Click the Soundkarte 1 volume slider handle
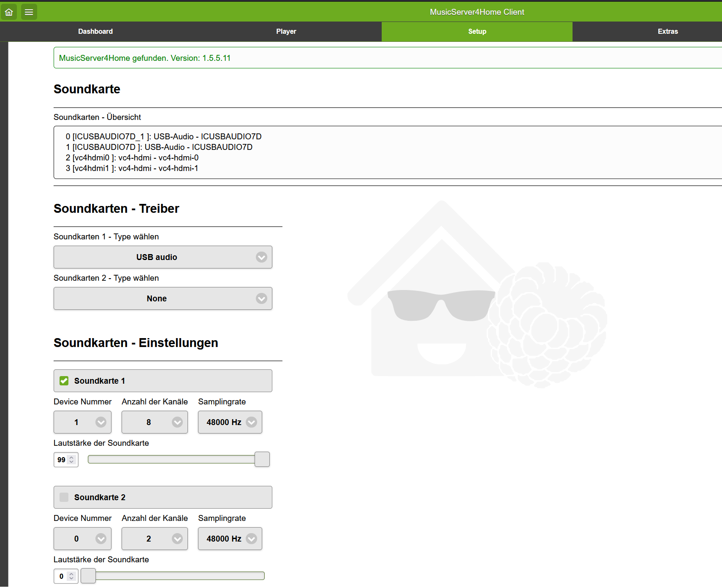 click(x=262, y=459)
